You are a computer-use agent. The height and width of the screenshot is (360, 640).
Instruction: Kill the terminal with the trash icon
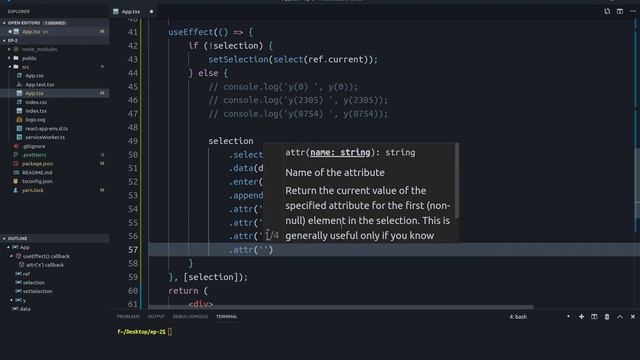[607, 316]
